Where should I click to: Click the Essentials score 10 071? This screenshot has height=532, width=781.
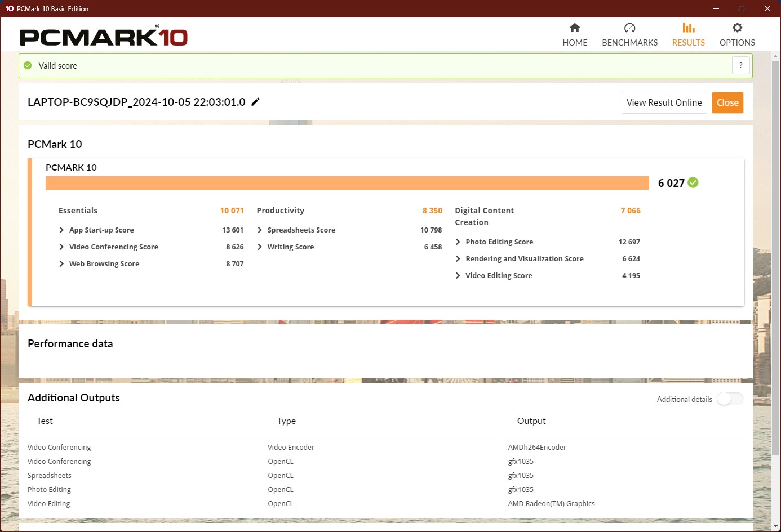[232, 211]
